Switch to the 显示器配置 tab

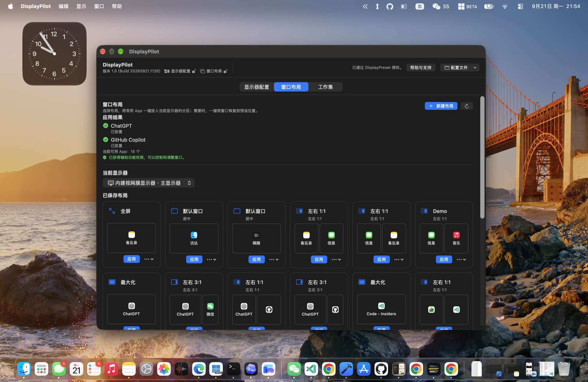[257, 87]
